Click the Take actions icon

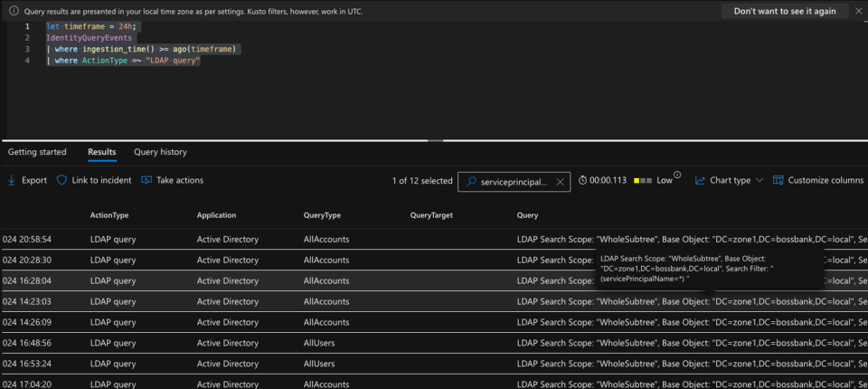[146, 180]
